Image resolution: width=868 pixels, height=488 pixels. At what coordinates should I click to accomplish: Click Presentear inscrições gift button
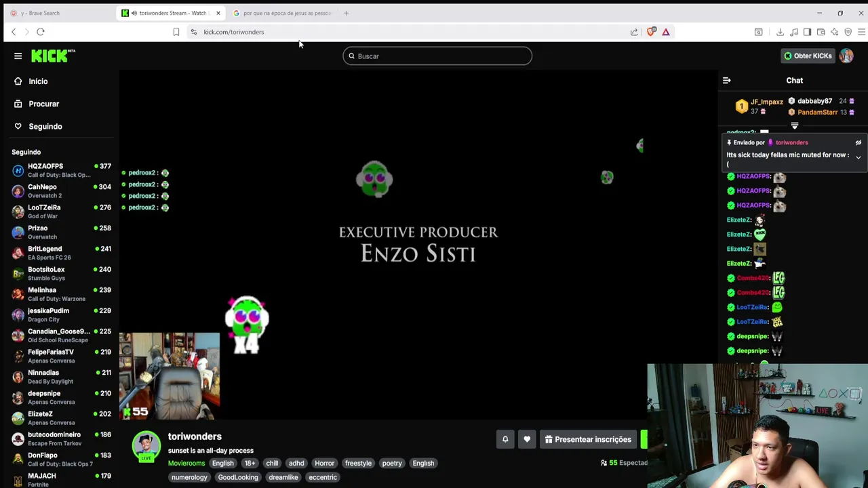pyautogui.click(x=588, y=439)
